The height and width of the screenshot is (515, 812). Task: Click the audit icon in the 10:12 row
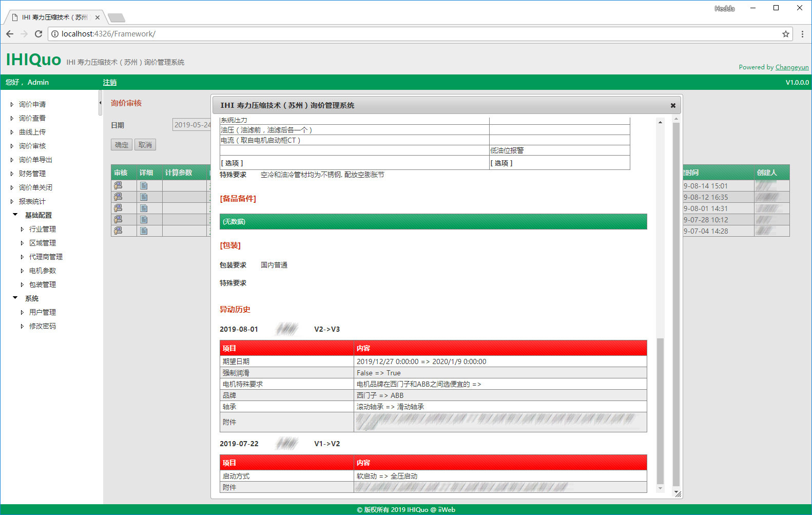click(x=118, y=219)
